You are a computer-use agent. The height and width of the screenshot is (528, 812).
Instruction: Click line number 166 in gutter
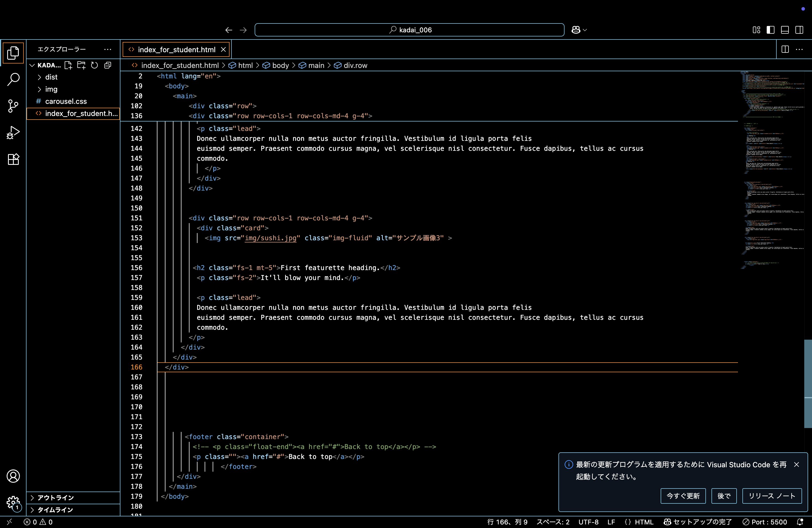(136, 367)
